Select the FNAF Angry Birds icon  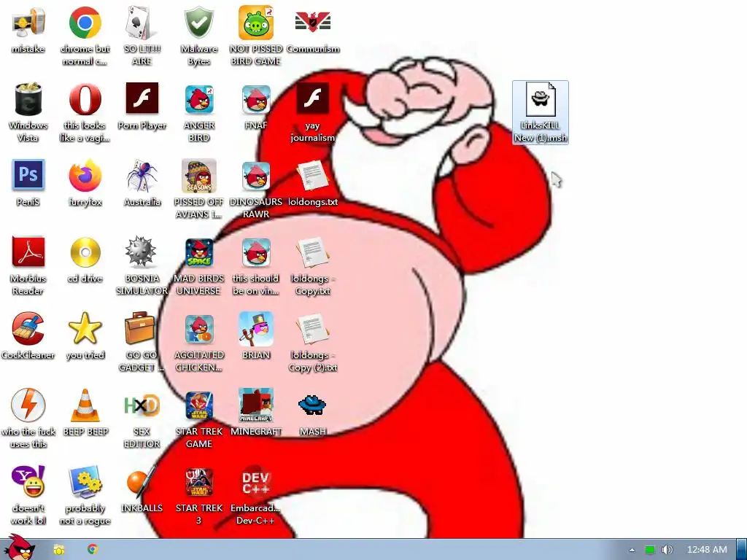click(256, 99)
